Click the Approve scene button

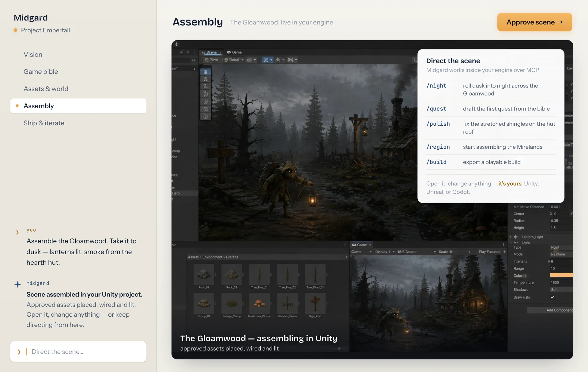[535, 22]
